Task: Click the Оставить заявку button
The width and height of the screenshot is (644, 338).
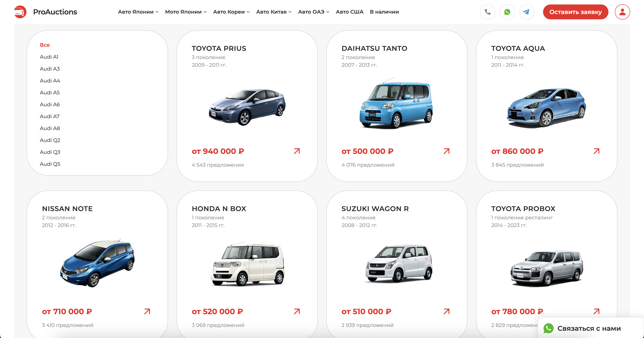Action: click(x=575, y=12)
